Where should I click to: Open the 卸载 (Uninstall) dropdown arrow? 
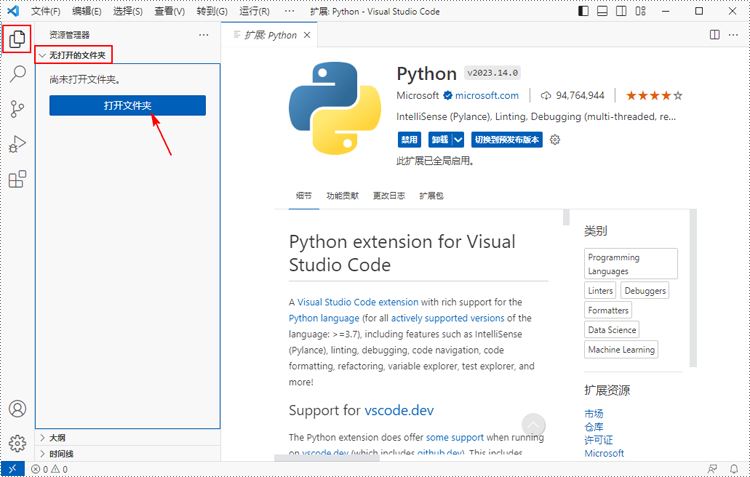[x=457, y=140]
